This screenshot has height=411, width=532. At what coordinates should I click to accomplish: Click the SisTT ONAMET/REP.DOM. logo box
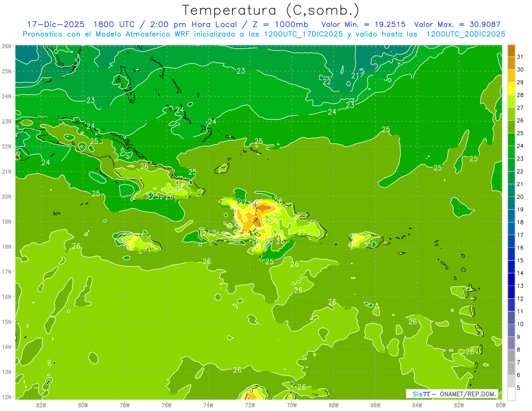tap(452, 394)
